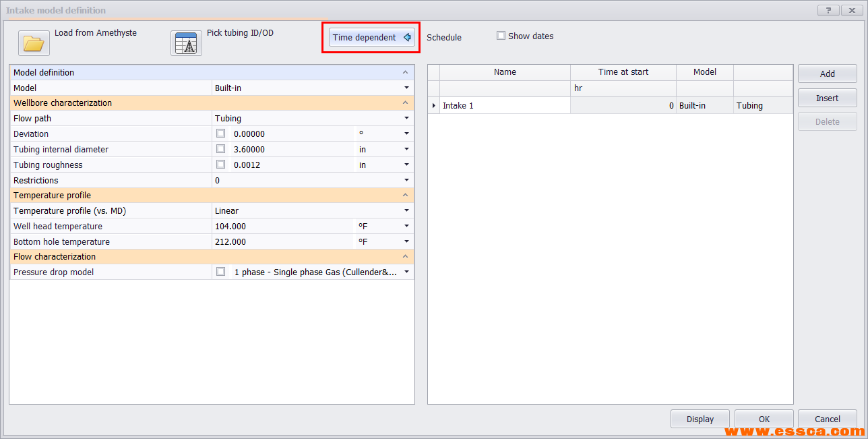Select the Intake 1 row in schedule

tap(505, 106)
